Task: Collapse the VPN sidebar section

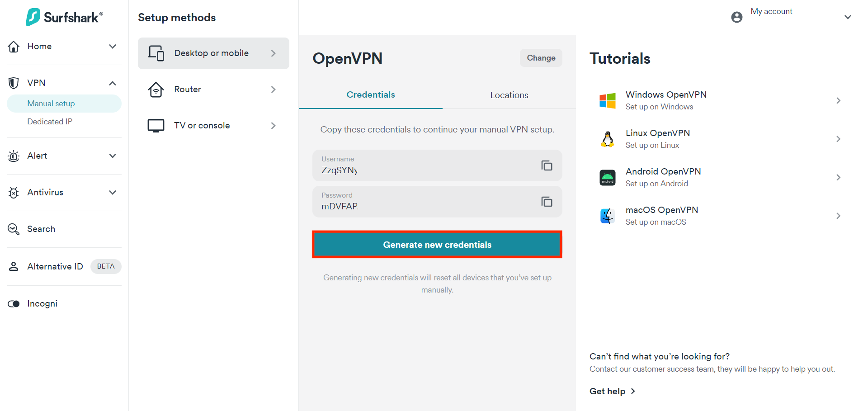Action: coord(113,83)
